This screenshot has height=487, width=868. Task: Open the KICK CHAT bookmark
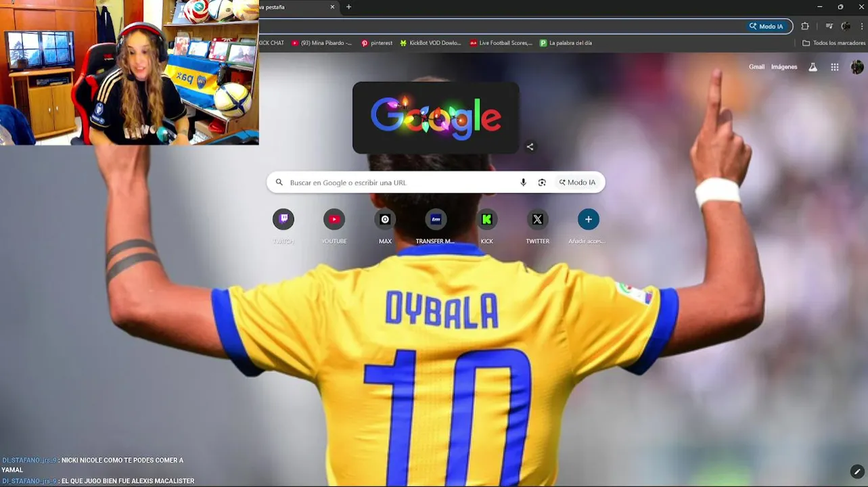272,43
